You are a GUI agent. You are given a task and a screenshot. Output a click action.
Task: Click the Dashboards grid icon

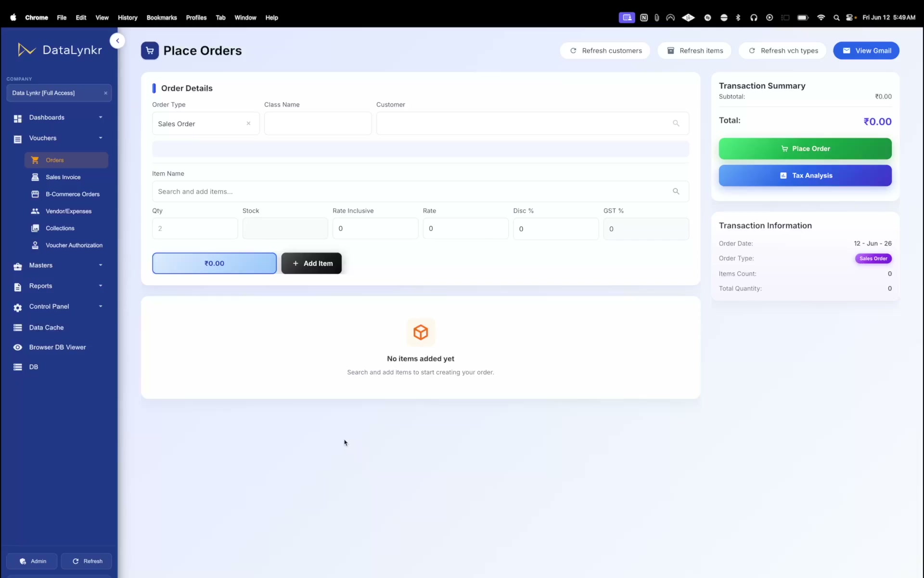[x=18, y=118]
